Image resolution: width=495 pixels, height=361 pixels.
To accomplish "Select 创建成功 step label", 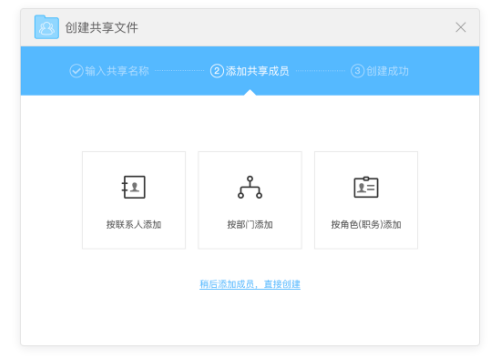I will tap(387, 71).
